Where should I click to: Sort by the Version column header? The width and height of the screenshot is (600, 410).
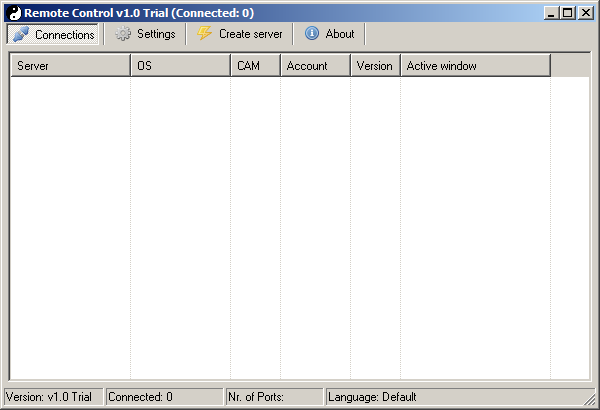pos(375,66)
